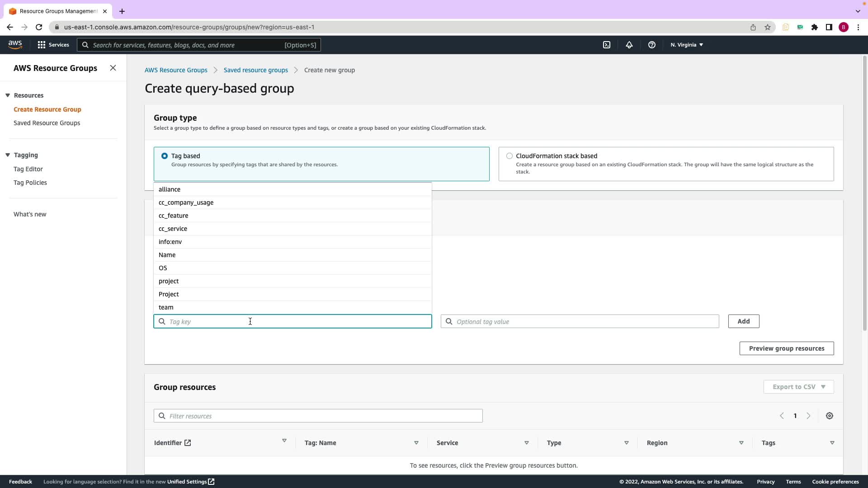This screenshot has width=868, height=488.
Task: Collapse the Tagging sidebar section
Action: [x=8, y=155]
